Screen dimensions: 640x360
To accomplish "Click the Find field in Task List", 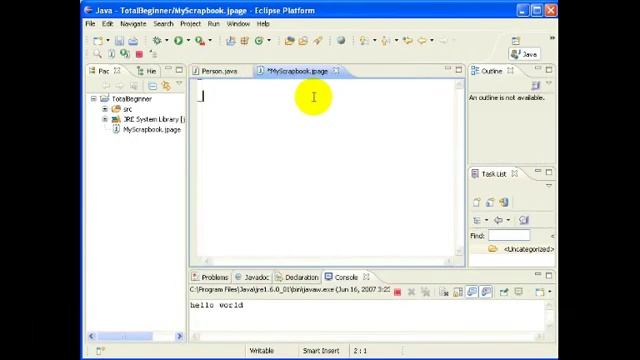I will point(509,236).
